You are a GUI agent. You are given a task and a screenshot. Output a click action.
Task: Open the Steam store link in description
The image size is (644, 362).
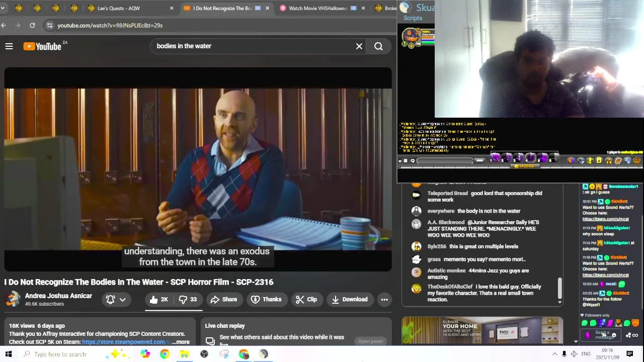point(126,342)
